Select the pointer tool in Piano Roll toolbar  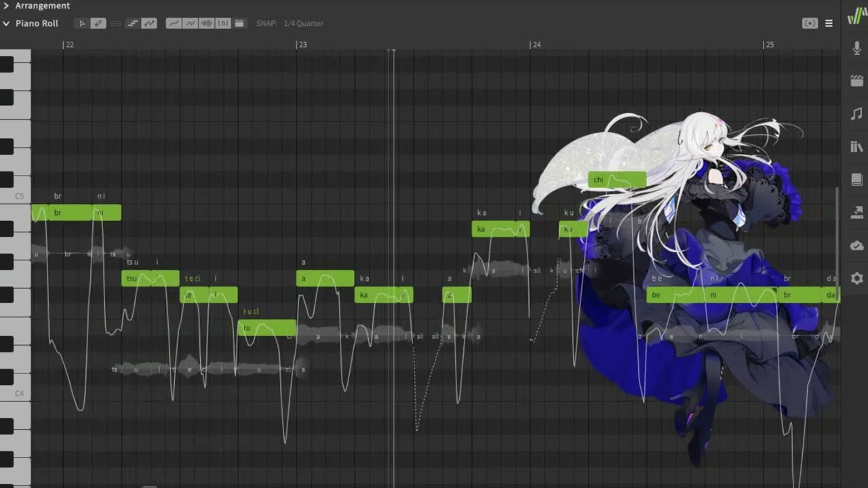pos(82,23)
